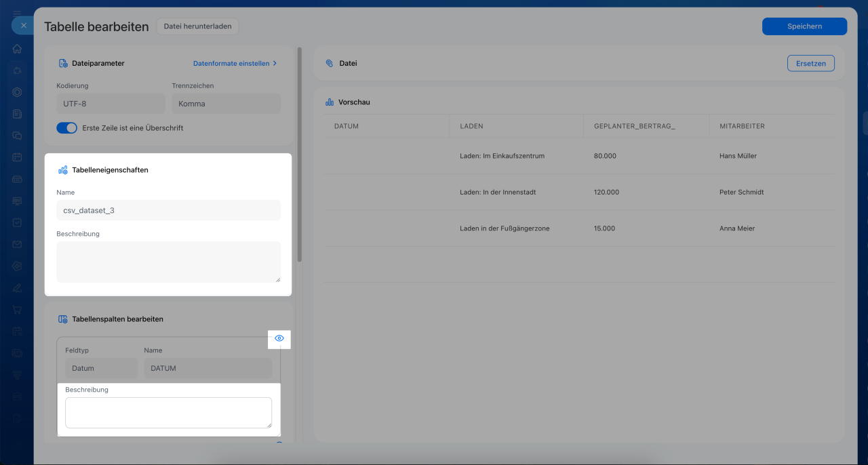868x465 pixels.
Task: Click the paperclip Datei icon
Action: (x=330, y=63)
